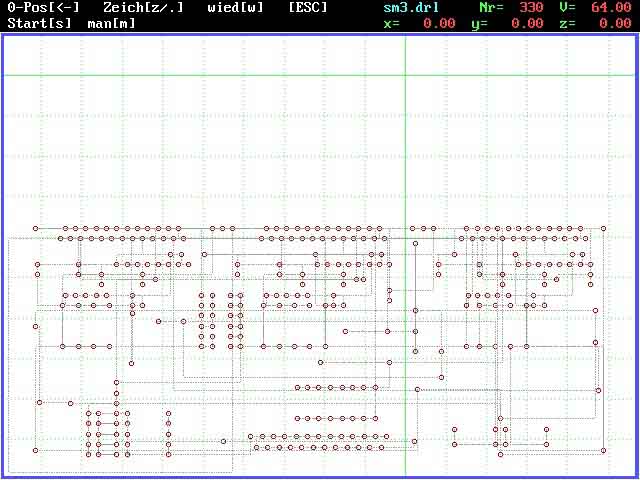The image size is (640, 480).
Task: Select the Zeich[z/.] draw command
Action: (143, 7)
